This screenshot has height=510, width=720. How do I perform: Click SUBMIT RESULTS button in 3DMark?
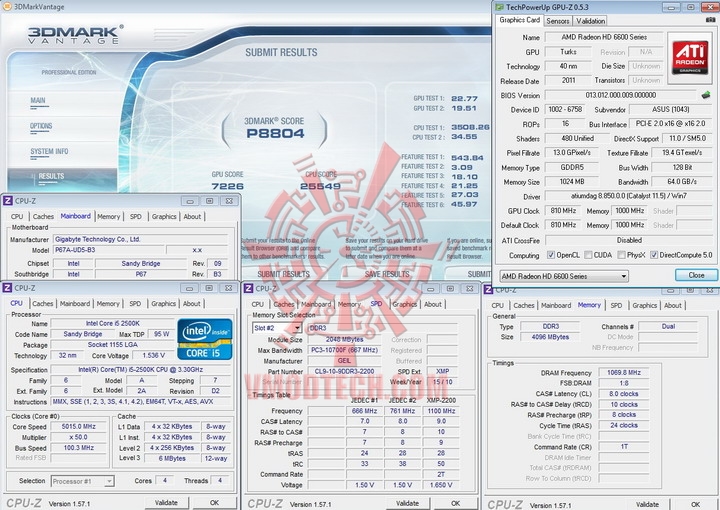click(x=283, y=274)
